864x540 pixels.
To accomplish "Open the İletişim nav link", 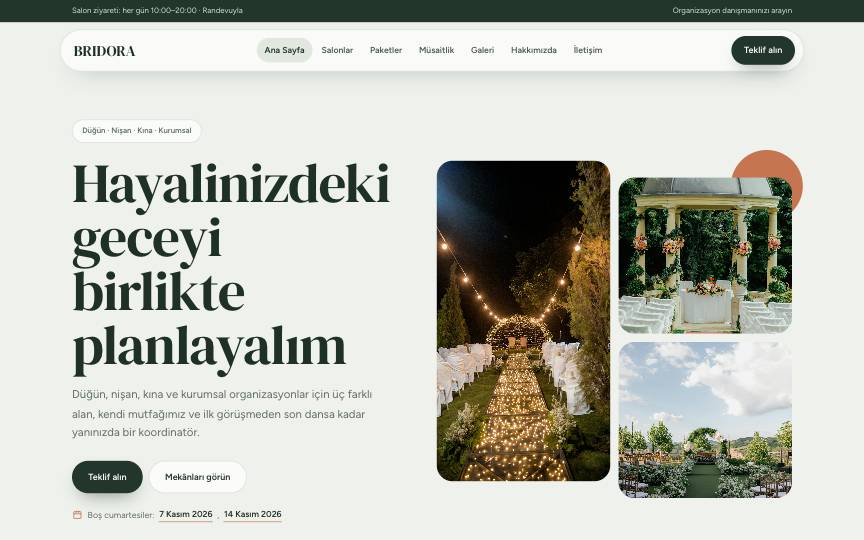I will tap(587, 50).
